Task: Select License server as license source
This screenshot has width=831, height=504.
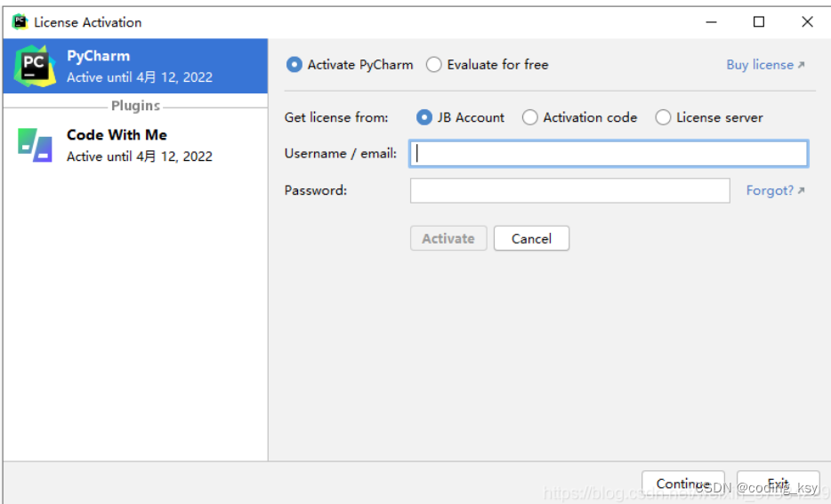Action: tap(709, 117)
